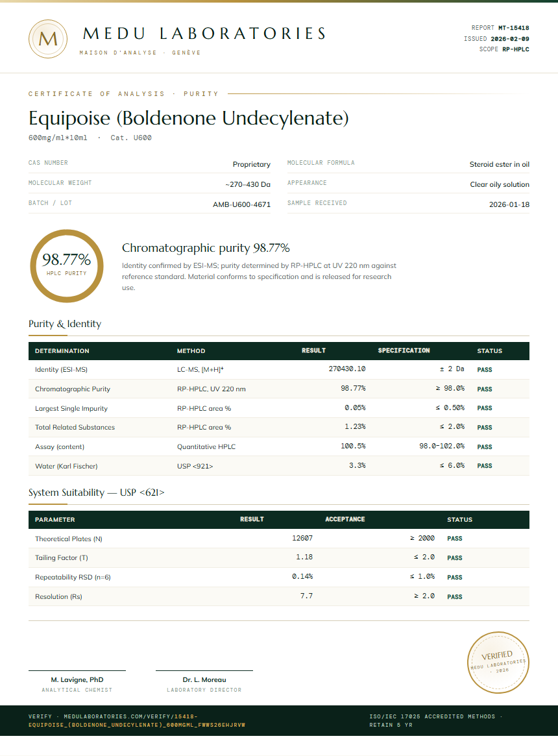The image size is (558, 756).
Task: Click the Tailing Factor (T) row label
Action: point(62,558)
